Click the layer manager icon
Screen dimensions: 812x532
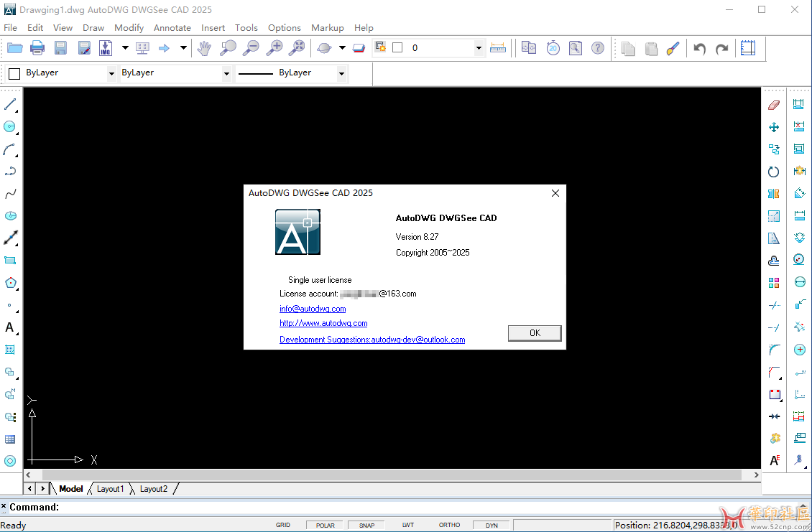(381, 47)
